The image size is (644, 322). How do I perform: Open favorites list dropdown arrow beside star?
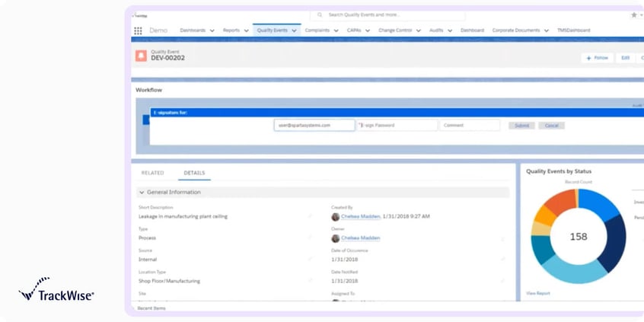642,15
